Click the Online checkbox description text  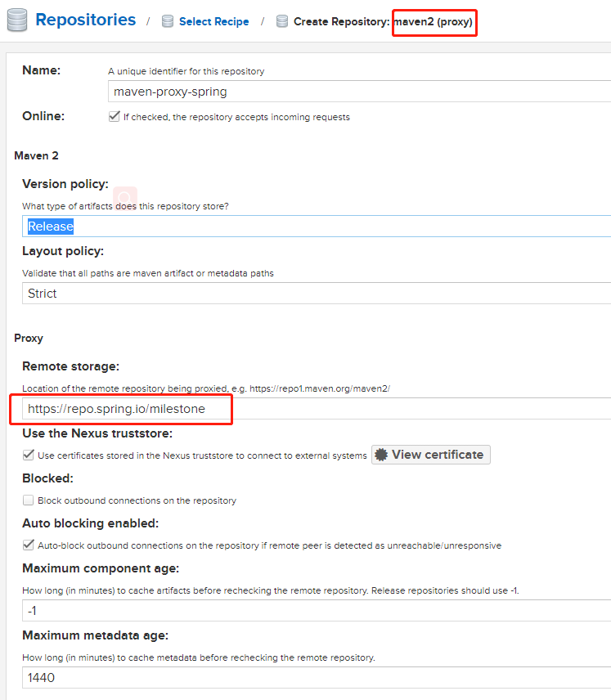[236, 117]
